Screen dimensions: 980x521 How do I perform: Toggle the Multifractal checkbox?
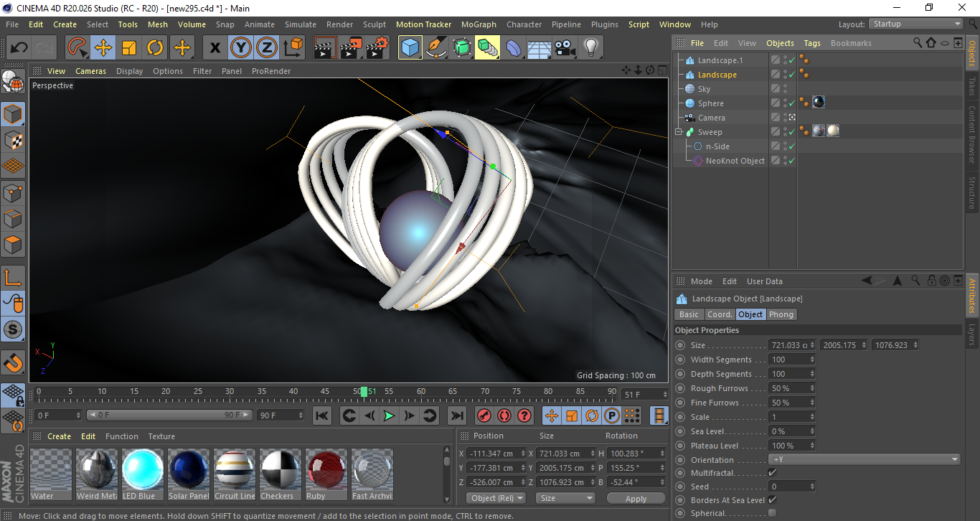tap(772, 473)
